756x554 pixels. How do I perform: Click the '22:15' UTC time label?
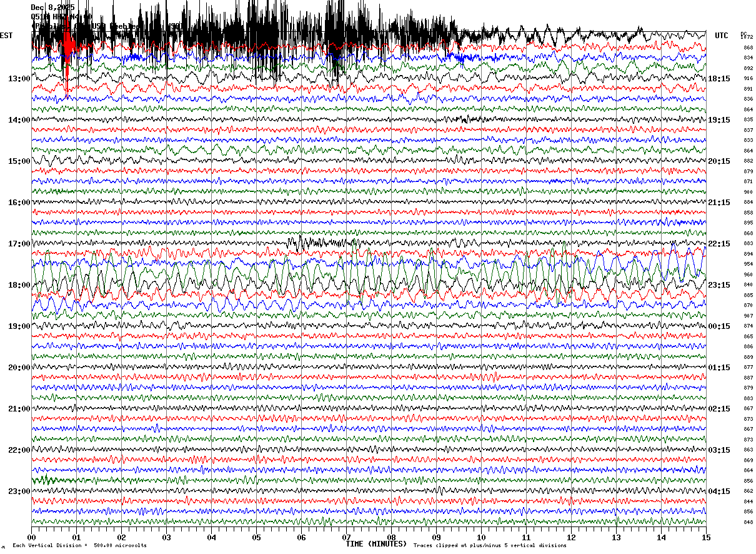pos(719,244)
